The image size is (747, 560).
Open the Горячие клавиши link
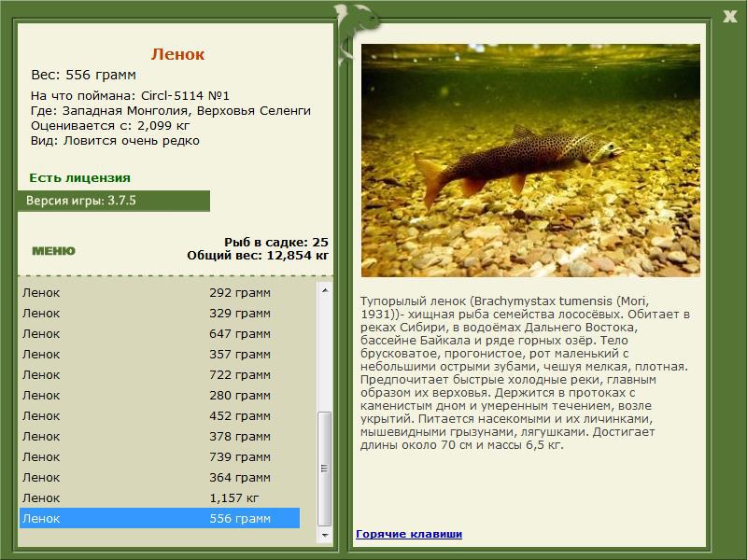point(409,534)
